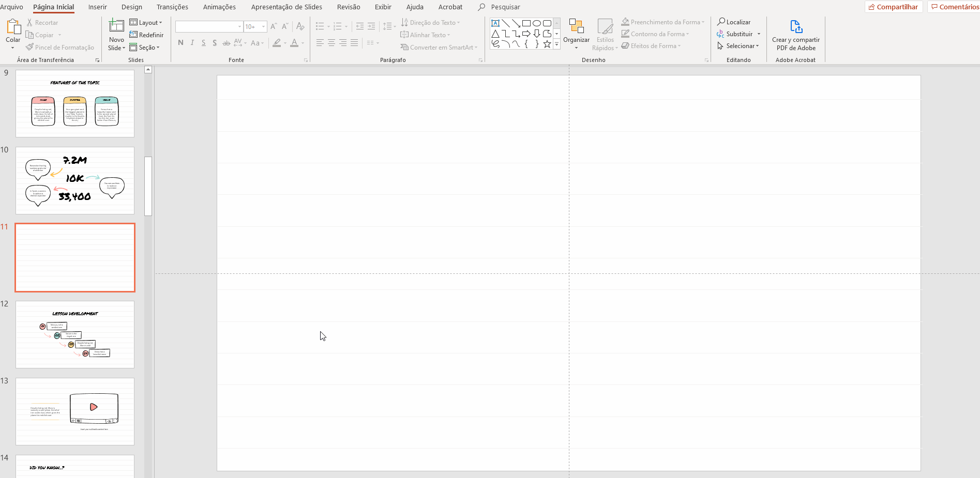Click the Localizar magnifier icon
Image resolution: width=980 pixels, height=478 pixels.
[721, 22]
